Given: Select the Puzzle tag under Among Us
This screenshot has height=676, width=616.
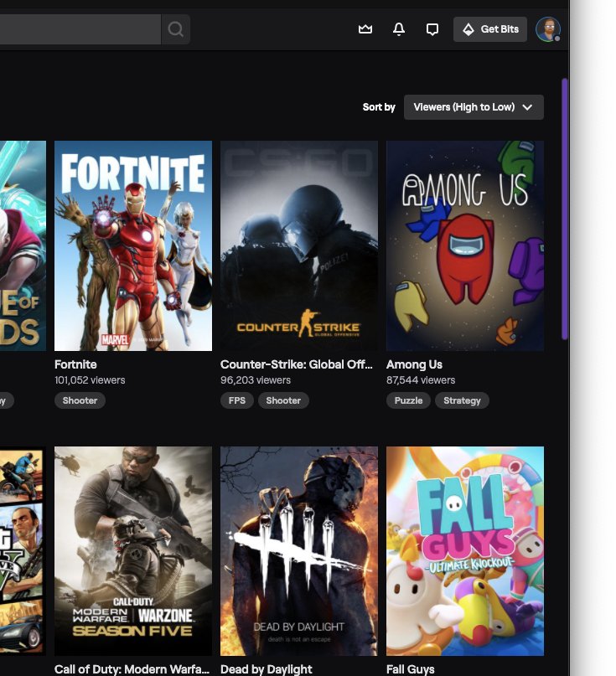Looking at the screenshot, I should (408, 400).
